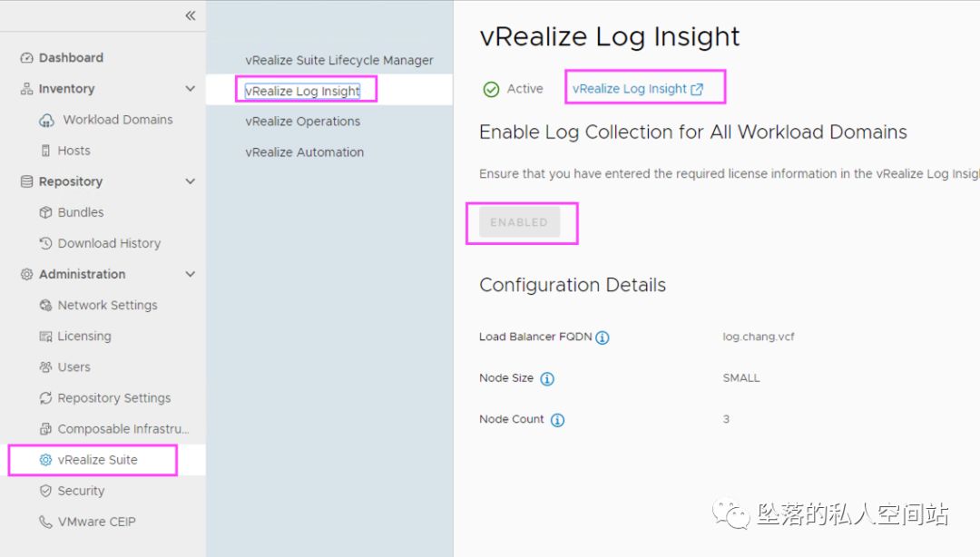980x557 pixels.
Task: Click the Security shield icon
Action: (45, 491)
